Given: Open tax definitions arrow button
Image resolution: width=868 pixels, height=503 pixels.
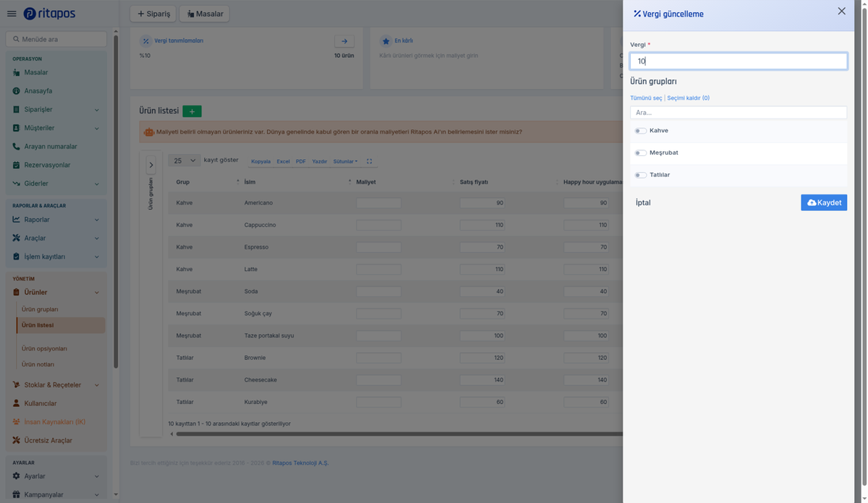Looking at the screenshot, I should 344,41.
